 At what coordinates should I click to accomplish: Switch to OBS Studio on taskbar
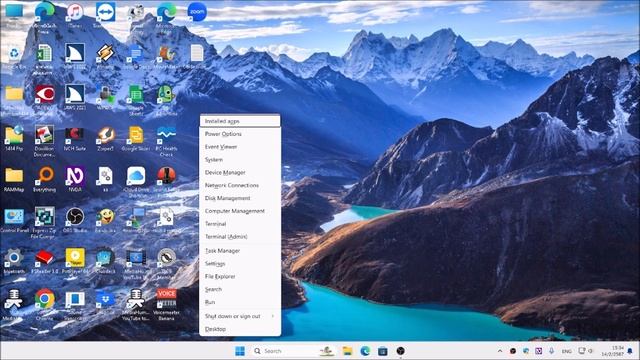pyautogui.click(x=400, y=351)
